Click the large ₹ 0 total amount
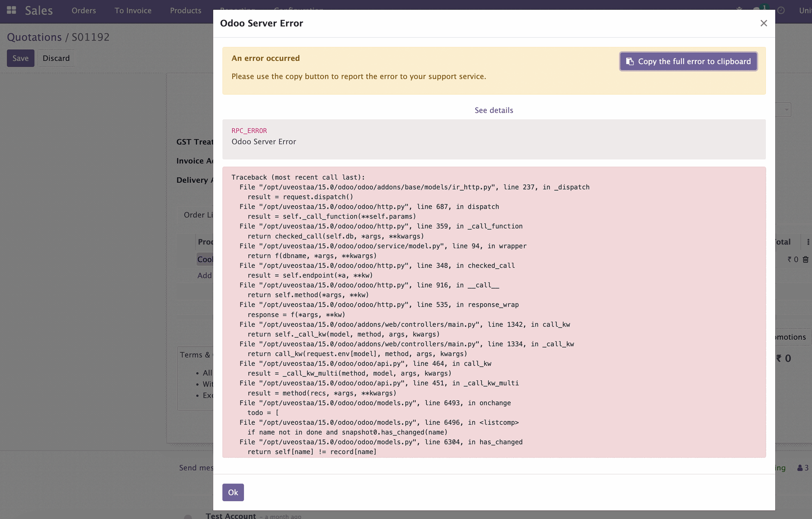This screenshot has width=812, height=519. (784, 358)
